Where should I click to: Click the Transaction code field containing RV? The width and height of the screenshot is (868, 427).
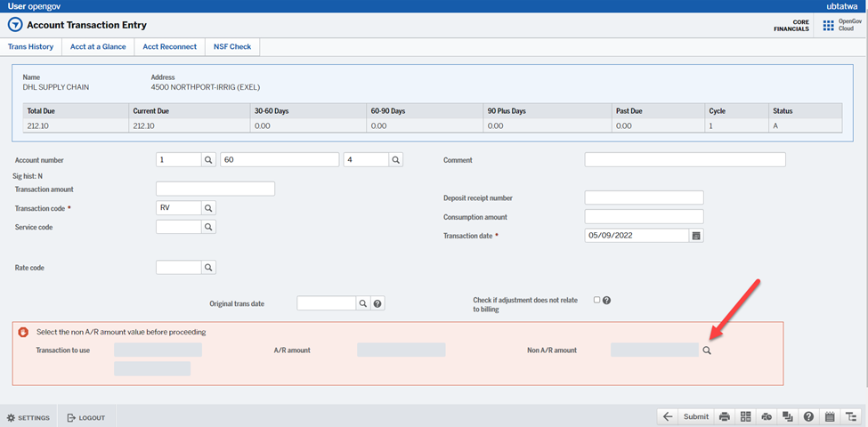click(x=179, y=208)
